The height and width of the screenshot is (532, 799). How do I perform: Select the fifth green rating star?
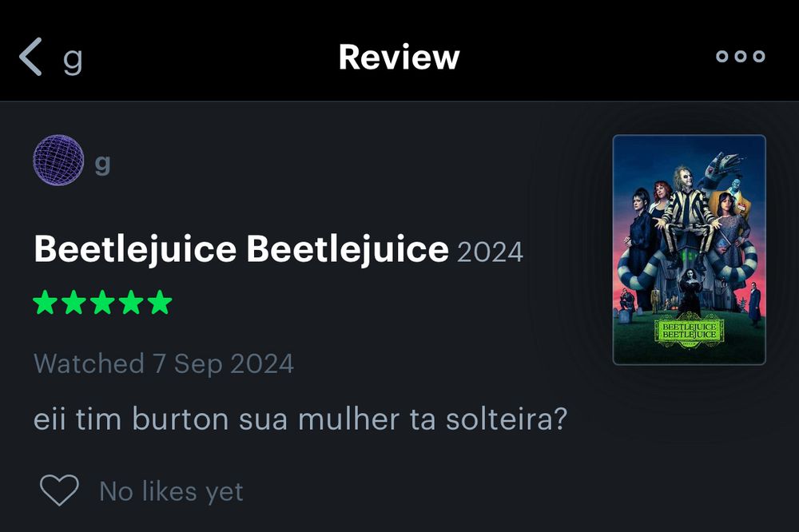coord(160,302)
